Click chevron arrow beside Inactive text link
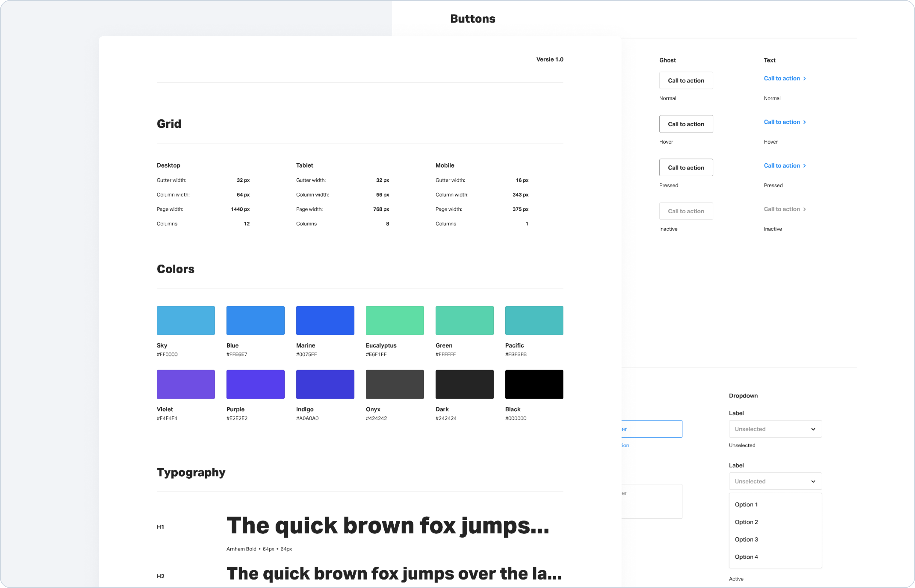Viewport: 915px width, 588px height. [x=804, y=209]
